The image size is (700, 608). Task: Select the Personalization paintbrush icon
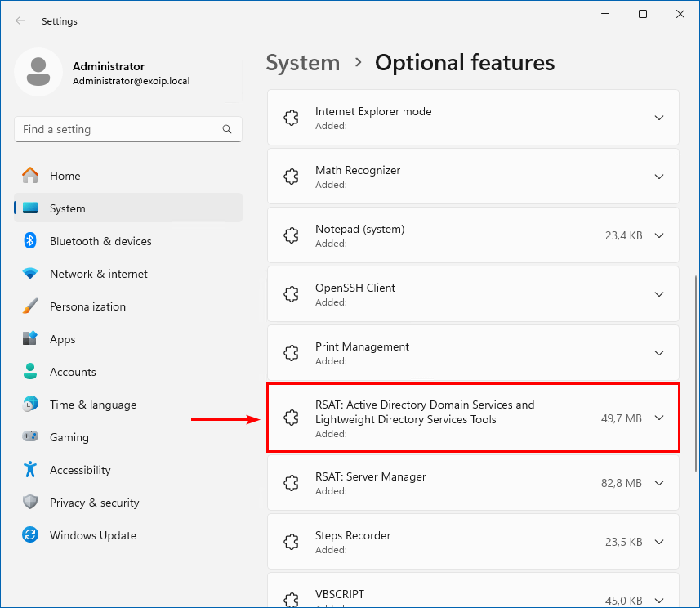pos(30,306)
